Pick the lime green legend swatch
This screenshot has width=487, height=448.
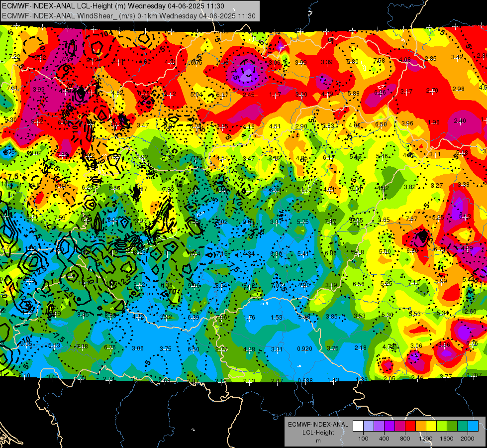click(442, 426)
